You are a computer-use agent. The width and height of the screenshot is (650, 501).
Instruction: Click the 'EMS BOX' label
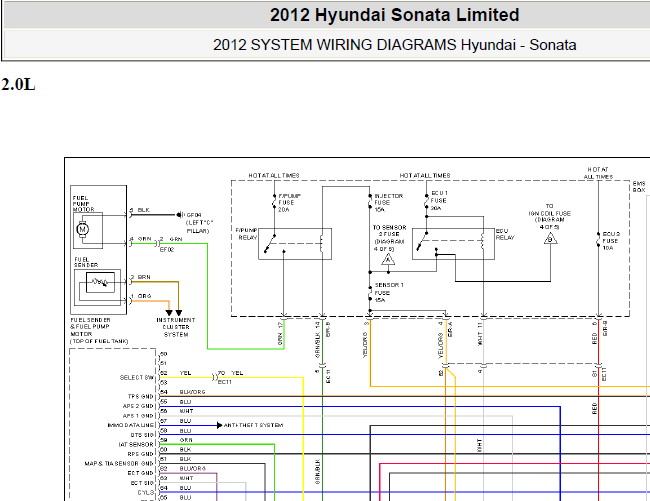pos(639,186)
